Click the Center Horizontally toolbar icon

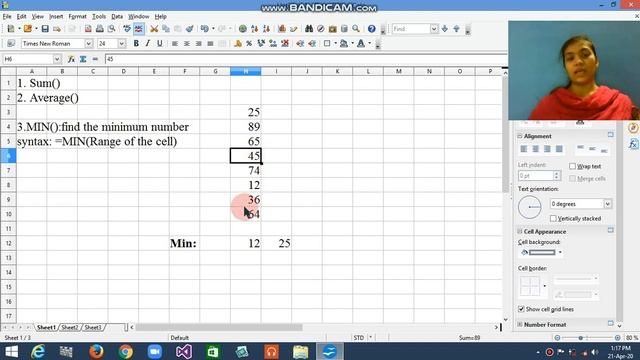pyautogui.click(x=187, y=43)
